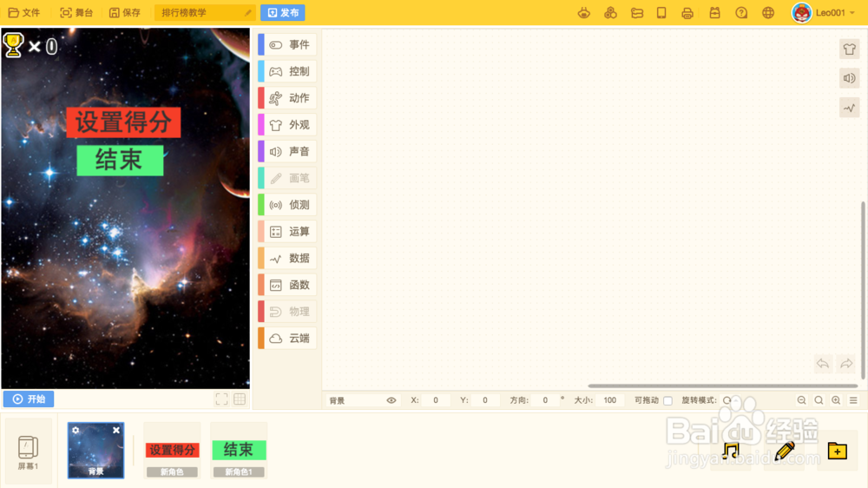868x488 pixels.
Task: Click the pencil draw-sprite icon at bottom
Action: click(x=785, y=451)
